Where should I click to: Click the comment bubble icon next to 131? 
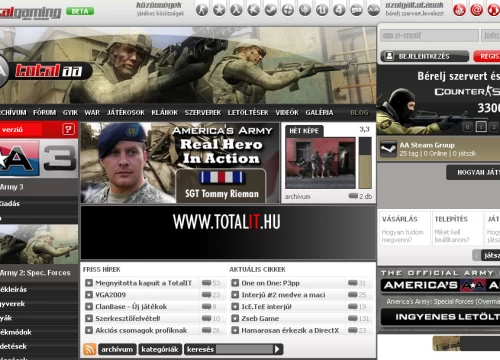coord(353,318)
